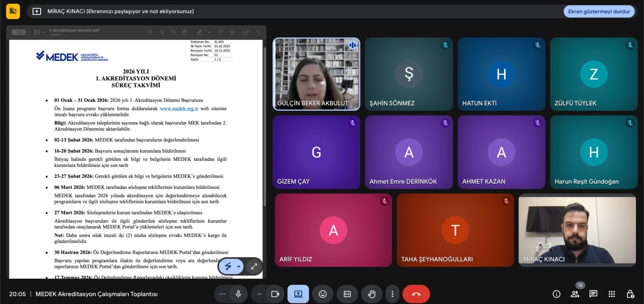Click the present screen button in call bar

[298, 294]
